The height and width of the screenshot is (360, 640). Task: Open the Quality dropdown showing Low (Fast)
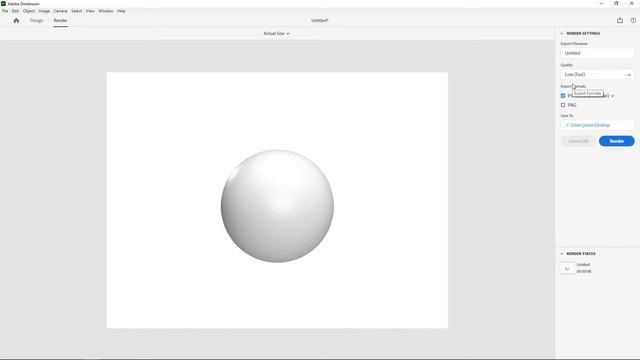point(597,75)
